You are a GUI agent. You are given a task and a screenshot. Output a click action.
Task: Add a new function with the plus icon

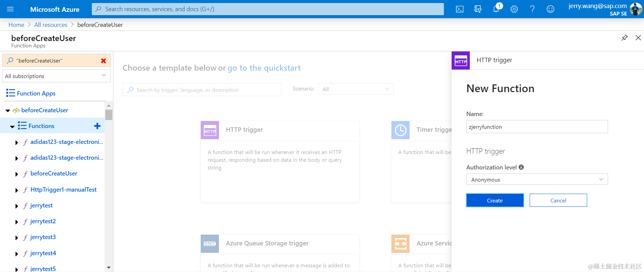click(97, 126)
